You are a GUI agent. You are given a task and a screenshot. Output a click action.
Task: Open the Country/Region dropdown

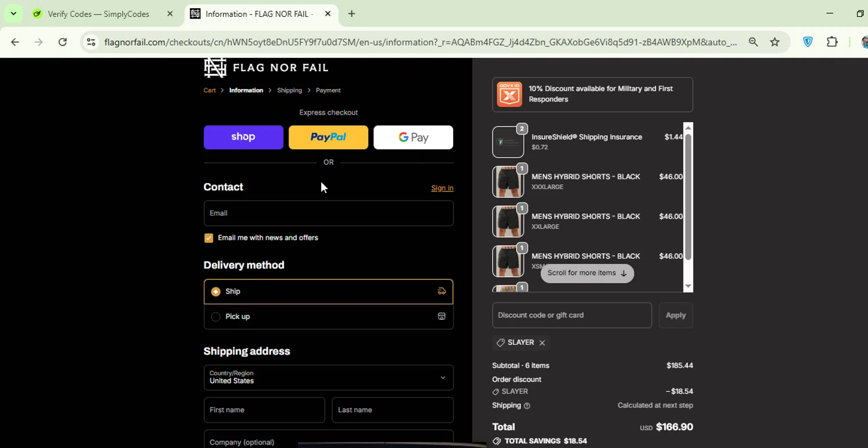coord(328,377)
